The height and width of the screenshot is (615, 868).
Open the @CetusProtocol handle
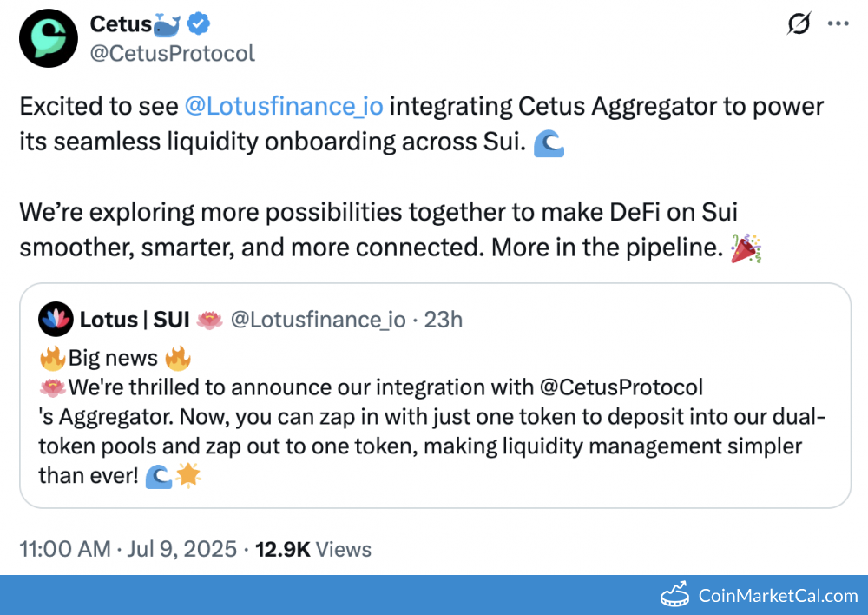pos(172,53)
